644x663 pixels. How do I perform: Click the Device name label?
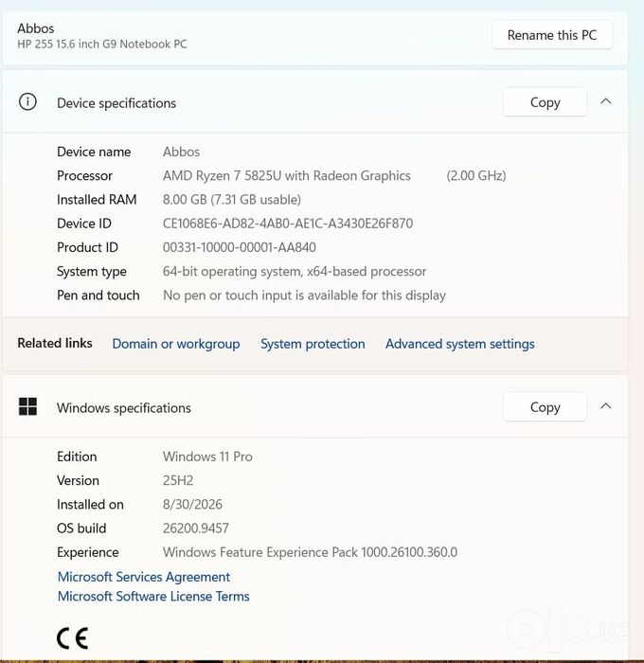click(x=94, y=152)
